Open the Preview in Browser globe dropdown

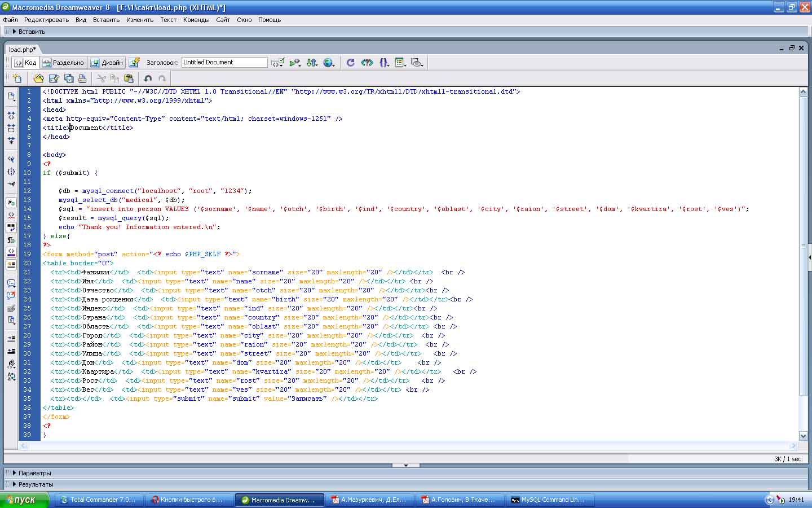(x=329, y=63)
